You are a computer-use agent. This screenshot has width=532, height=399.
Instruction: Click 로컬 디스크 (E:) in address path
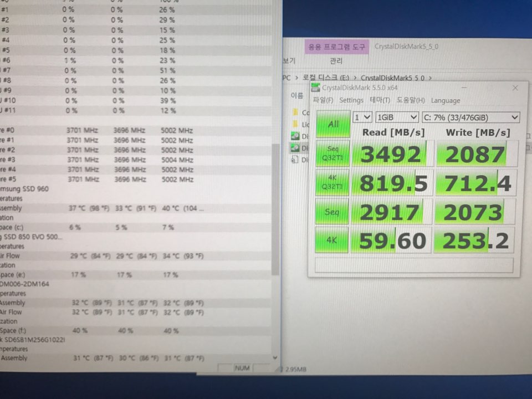[x=325, y=78]
